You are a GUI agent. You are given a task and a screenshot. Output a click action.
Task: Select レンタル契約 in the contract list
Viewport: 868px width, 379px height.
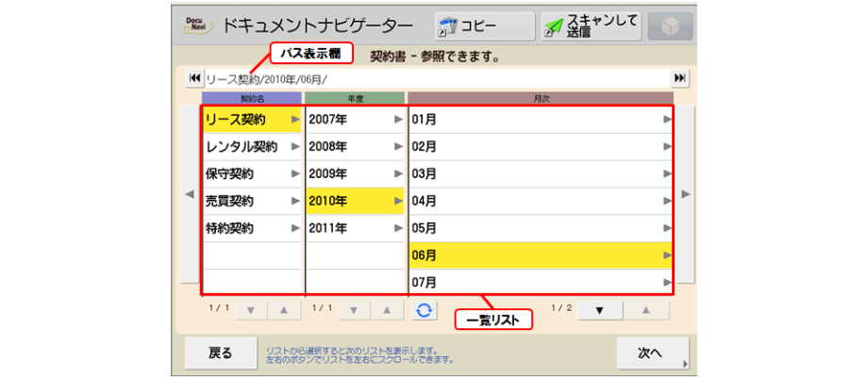(x=251, y=146)
